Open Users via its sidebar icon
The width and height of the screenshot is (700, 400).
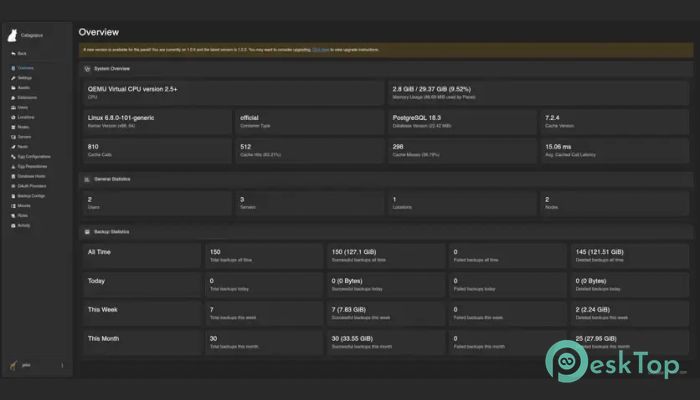(x=13, y=108)
